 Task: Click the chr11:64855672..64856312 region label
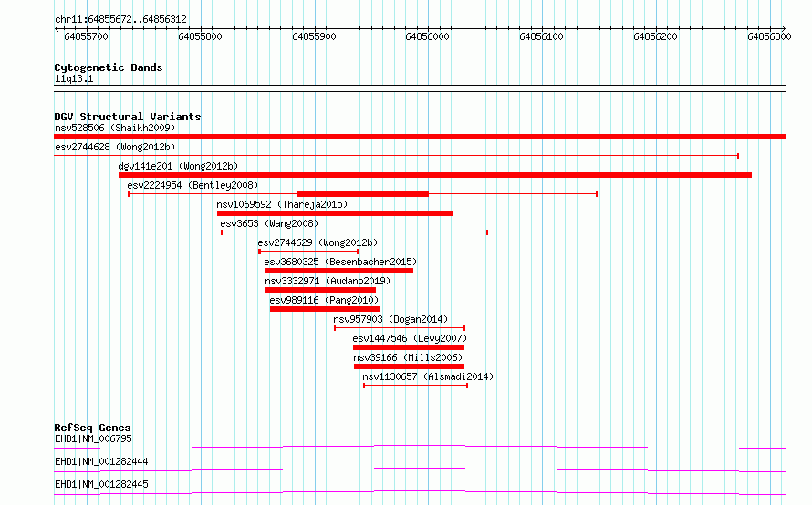pyautogui.click(x=120, y=19)
